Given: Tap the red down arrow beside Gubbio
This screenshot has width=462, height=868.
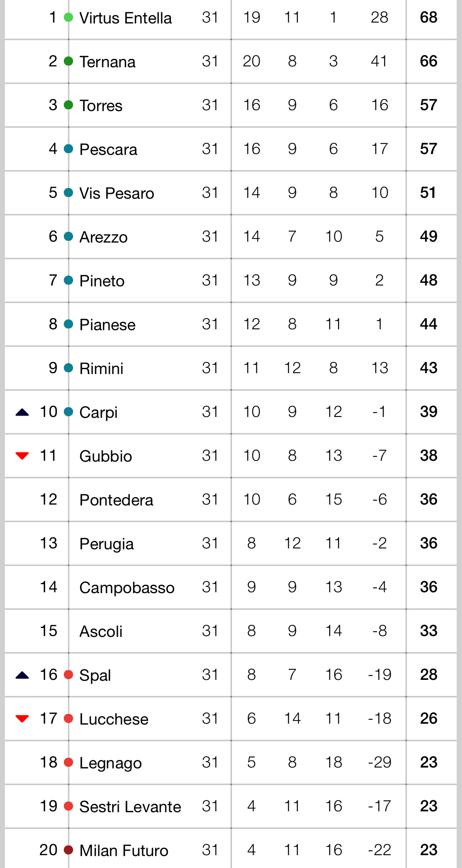Looking at the screenshot, I should (x=22, y=455).
